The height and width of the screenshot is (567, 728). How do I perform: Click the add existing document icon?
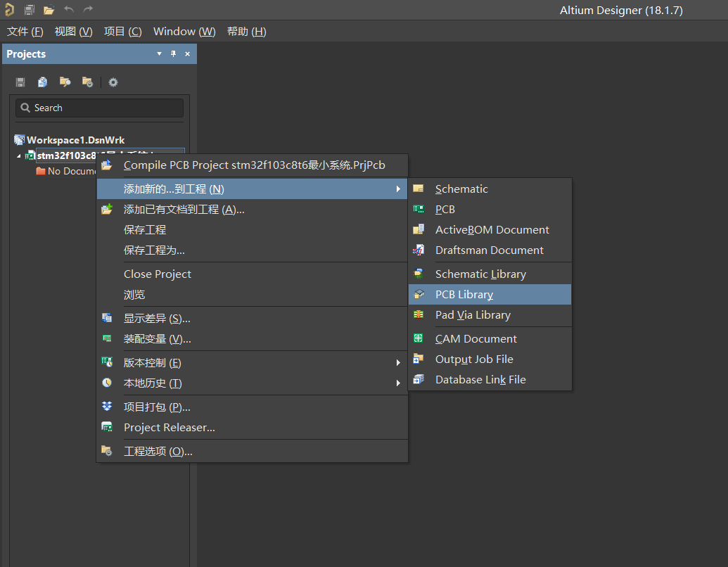coord(107,209)
